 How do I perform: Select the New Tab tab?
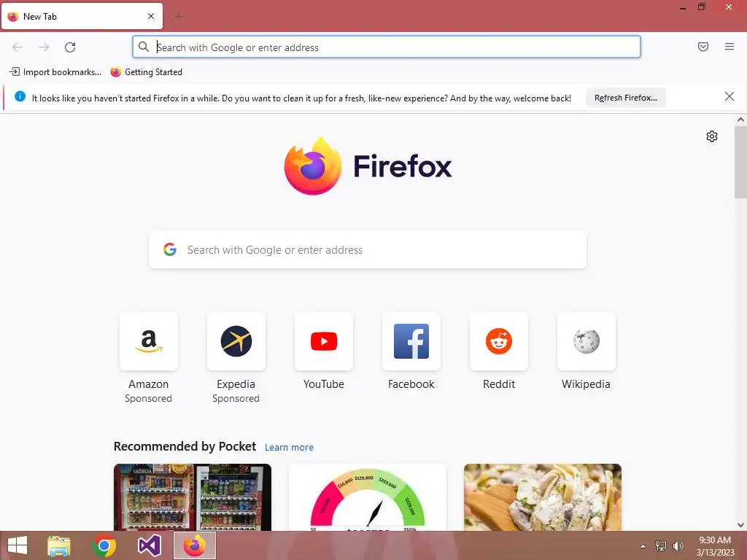point(82,16)
